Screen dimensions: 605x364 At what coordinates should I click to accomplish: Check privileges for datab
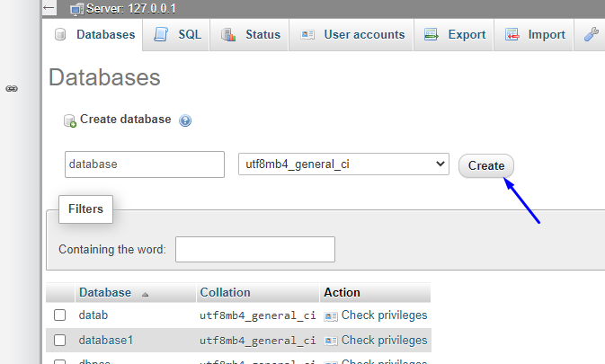click(x=384, y=315)
